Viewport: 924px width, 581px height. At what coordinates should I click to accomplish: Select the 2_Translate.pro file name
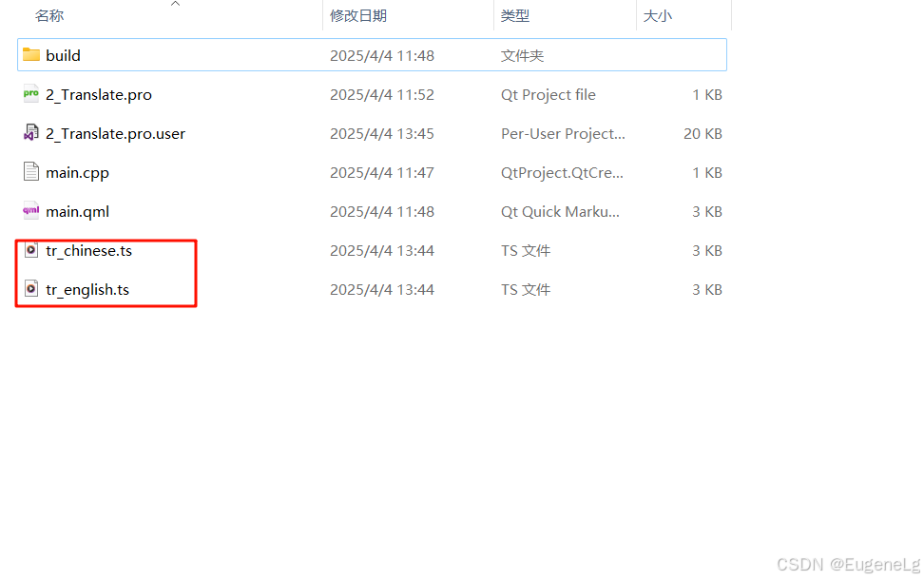tap(99, 95)
